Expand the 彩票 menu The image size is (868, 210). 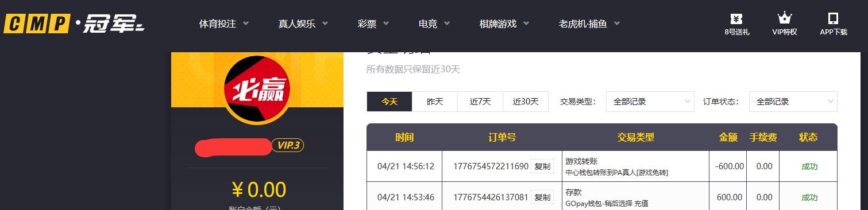pos(374,24)
